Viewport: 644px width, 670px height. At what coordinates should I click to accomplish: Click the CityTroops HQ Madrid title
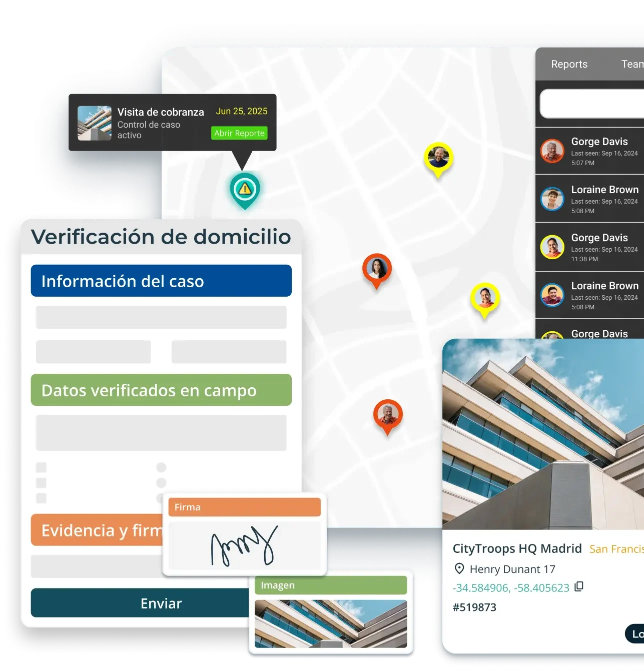(517, 548)
